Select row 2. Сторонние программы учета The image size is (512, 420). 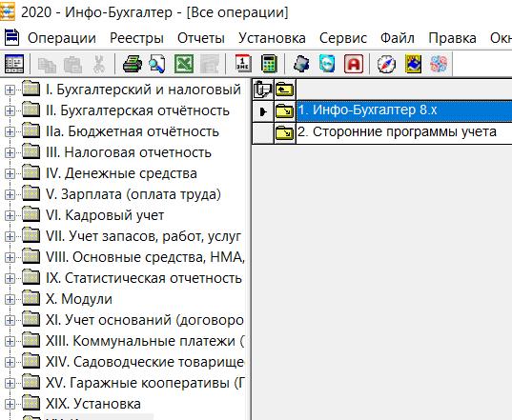tap(404, 132)
